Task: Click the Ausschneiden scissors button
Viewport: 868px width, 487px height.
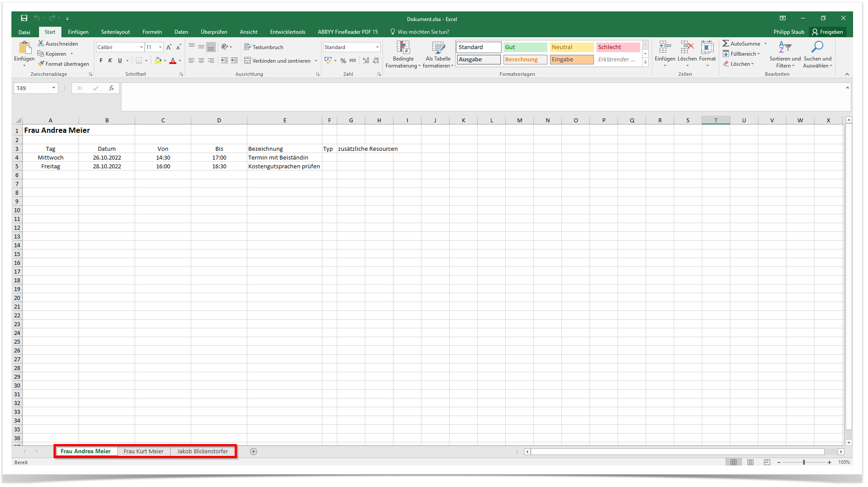Action: pos(58,43)
